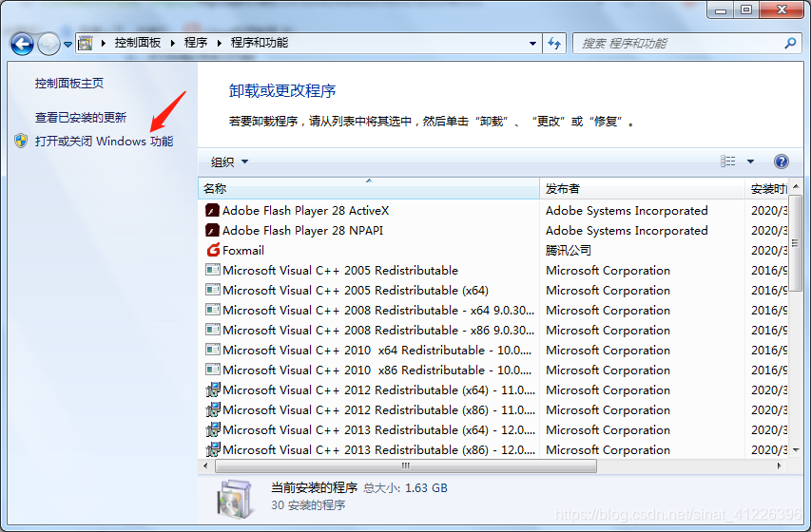
Task: Select Microsoft Visual C++ 2012 Redistributable (x86) name
Action: pos(378,410)
